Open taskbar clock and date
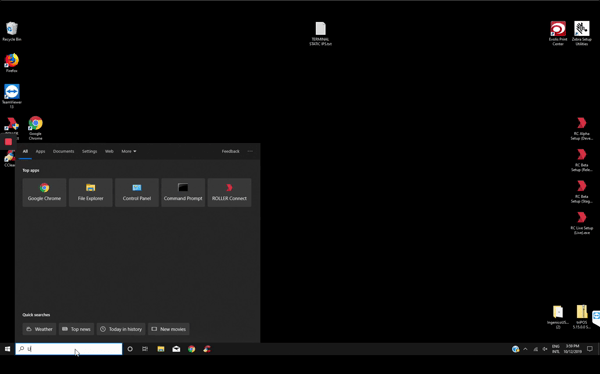600x374 pixels. [572, 349]
